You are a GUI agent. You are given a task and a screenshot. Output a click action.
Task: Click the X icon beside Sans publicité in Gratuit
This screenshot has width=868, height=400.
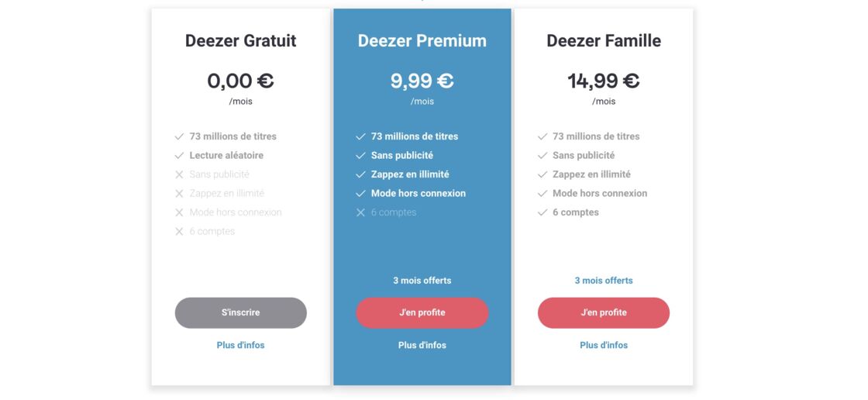click(179, 174)
